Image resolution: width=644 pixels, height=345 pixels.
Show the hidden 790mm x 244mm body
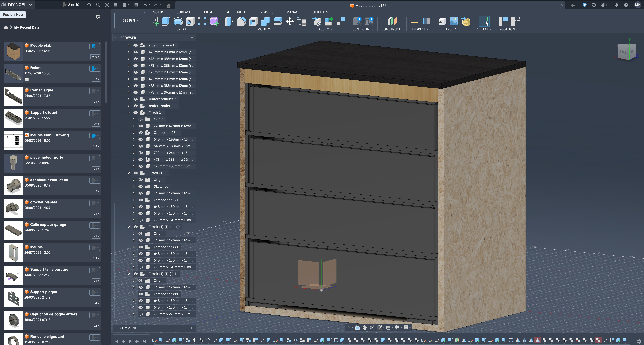141,153
